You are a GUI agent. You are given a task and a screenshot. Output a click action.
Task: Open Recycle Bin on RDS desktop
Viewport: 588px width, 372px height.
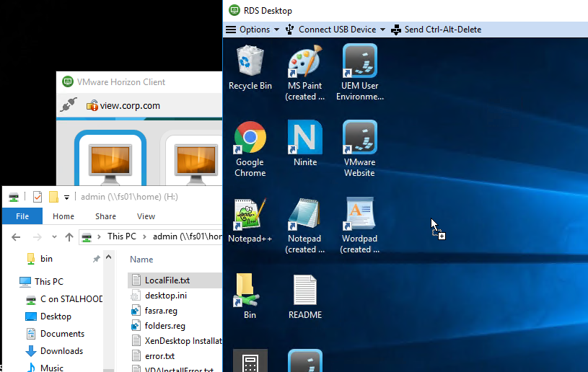(250, 68)
